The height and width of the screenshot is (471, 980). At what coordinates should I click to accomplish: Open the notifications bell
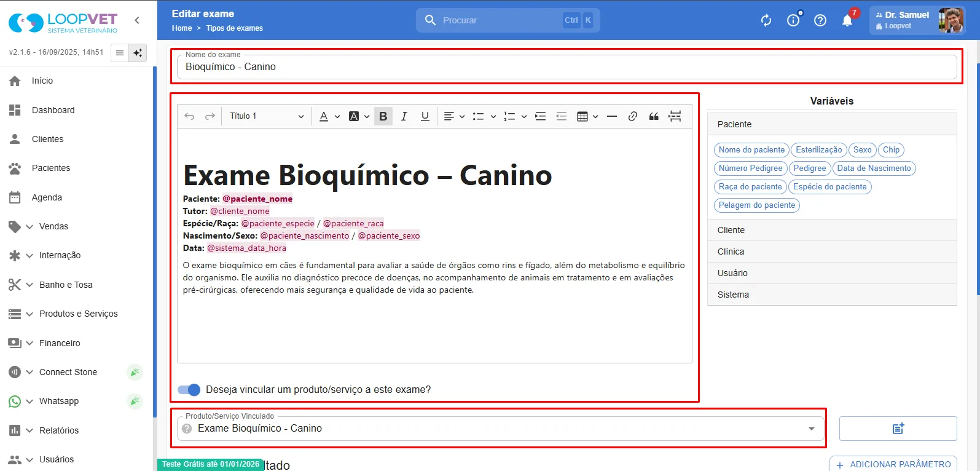[847, 20]
